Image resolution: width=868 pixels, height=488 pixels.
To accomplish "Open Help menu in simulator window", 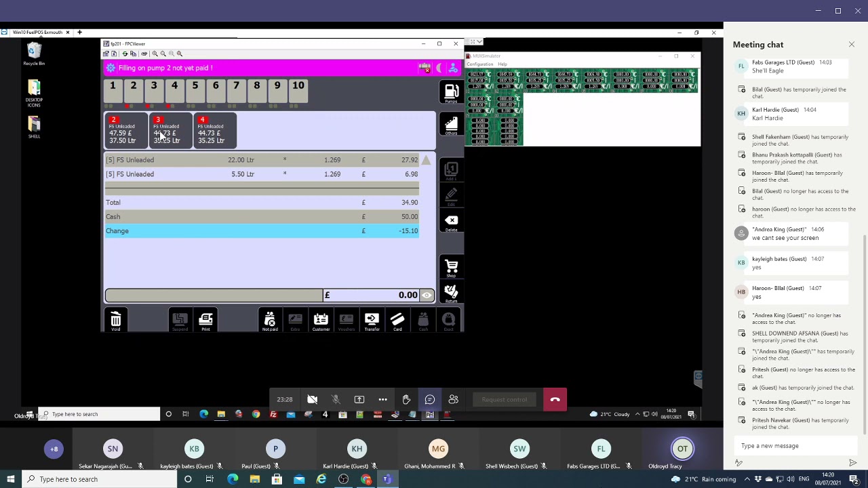I will click(x=502, y=64).
